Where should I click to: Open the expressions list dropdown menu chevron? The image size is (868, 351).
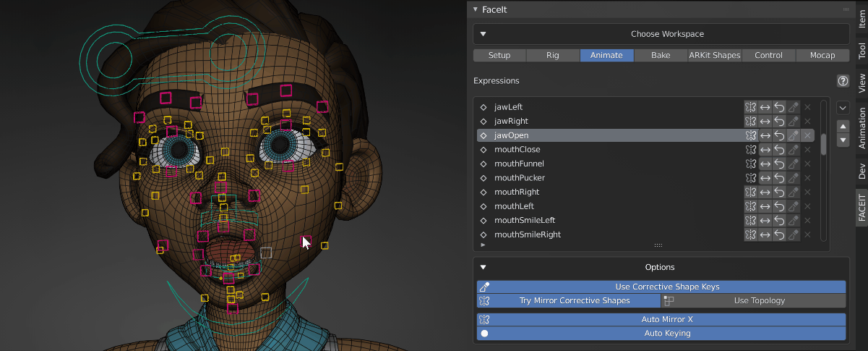[x=842, y=108]
